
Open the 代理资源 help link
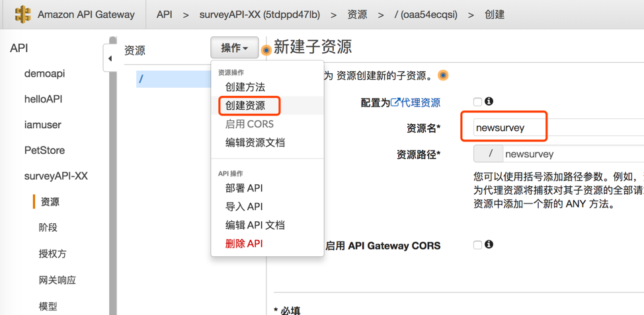click(x=415, y=102)
